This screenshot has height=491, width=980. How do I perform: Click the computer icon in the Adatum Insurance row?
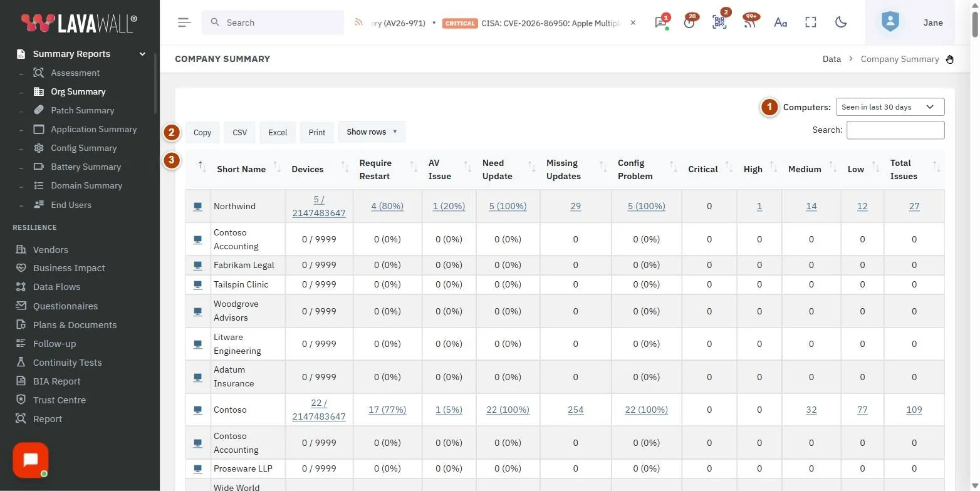tap(198, 377)
